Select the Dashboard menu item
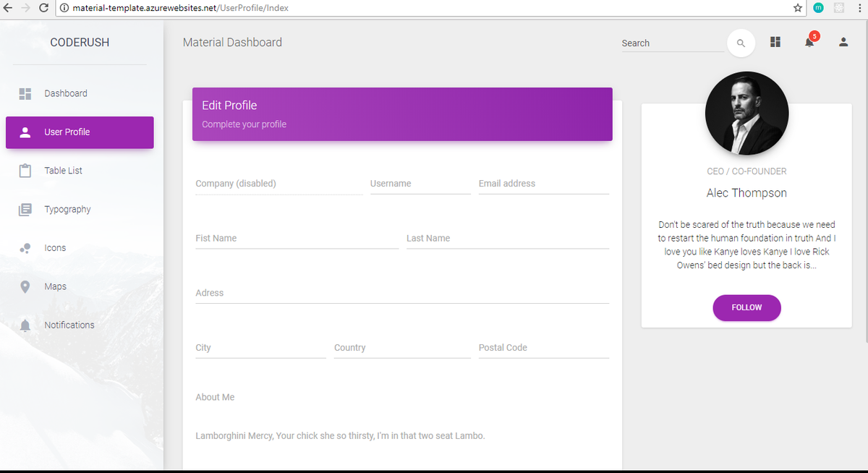This screenshot has height=473, width=868. (66, 93)
